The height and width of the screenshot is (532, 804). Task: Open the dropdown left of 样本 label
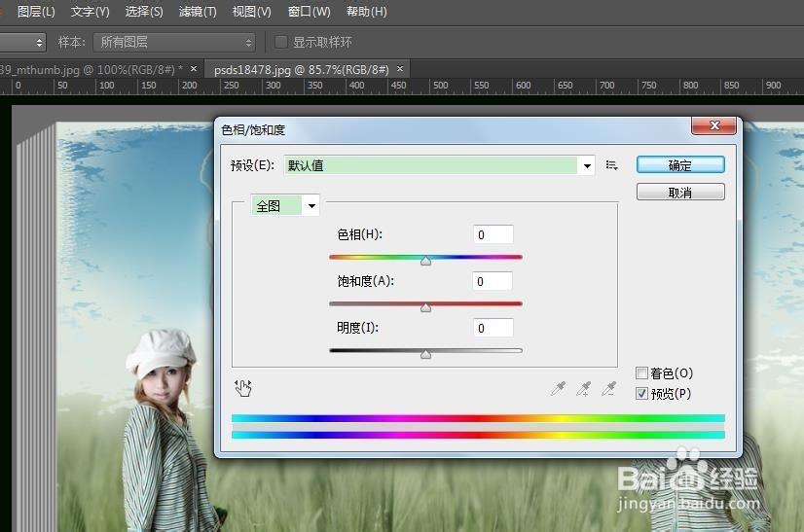click(22, 42)
